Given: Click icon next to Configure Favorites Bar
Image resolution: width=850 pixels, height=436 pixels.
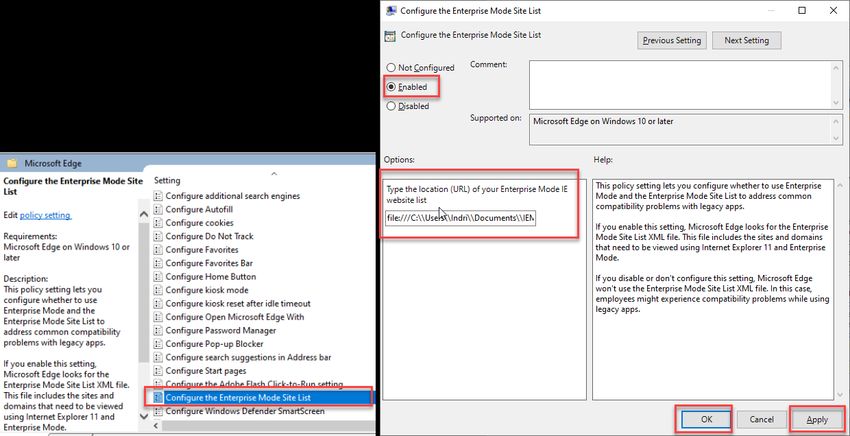Looking at the screenshot, I should pos(158,263).
